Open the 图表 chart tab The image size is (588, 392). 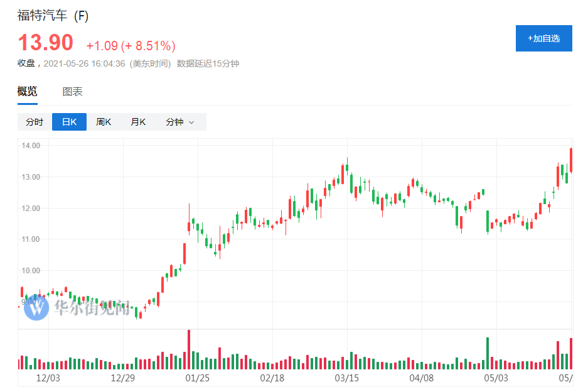coord(72,91)
